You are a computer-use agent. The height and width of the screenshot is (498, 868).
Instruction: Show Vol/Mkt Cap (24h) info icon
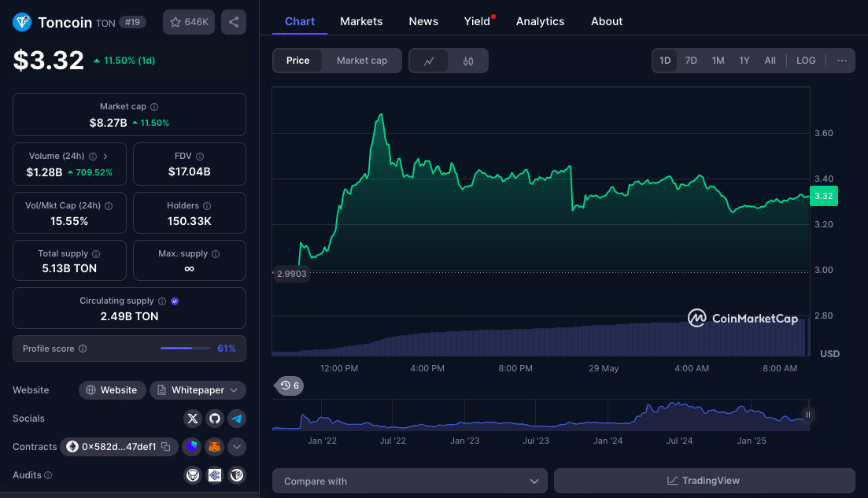pos(109,206)
